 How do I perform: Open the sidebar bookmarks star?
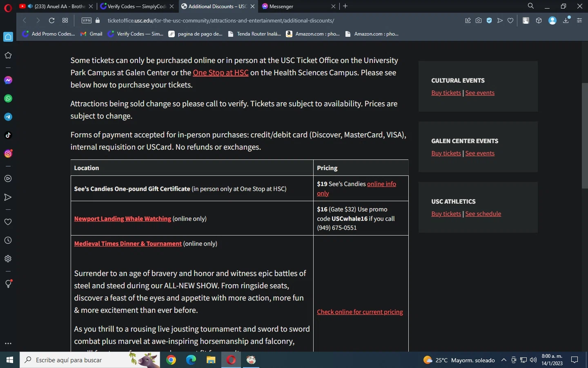(8, 55)
